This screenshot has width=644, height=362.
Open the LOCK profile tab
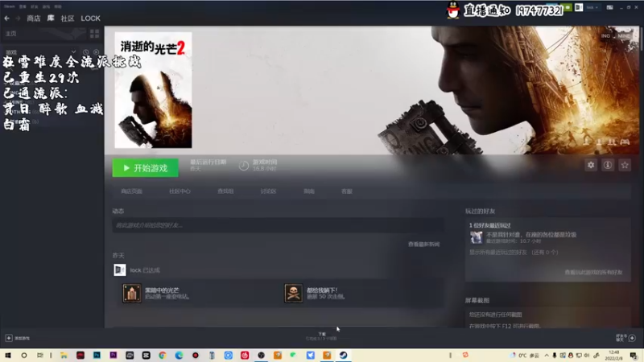pos(90,19)
